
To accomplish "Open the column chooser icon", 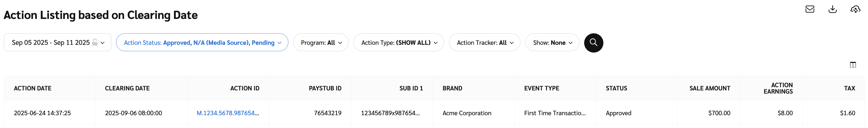I will click(x=853, y=65).
